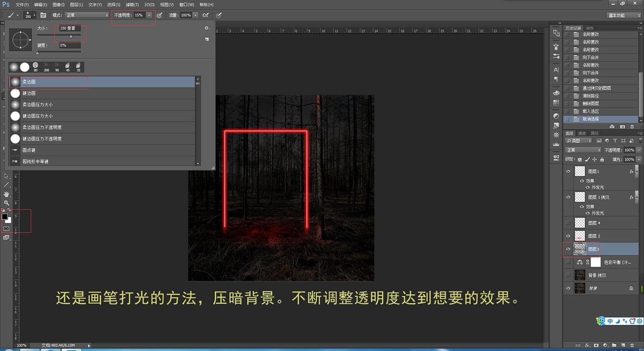
Task: Click the brush size 250 像素 field
Action: click(x=70, y=28)
